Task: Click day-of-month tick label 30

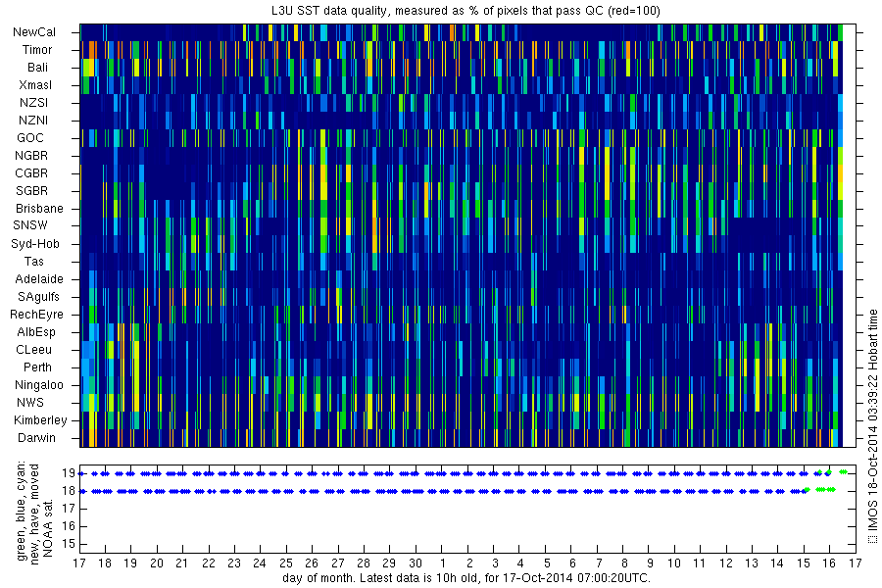Action: pyautogui.click(x=416, y=563)
